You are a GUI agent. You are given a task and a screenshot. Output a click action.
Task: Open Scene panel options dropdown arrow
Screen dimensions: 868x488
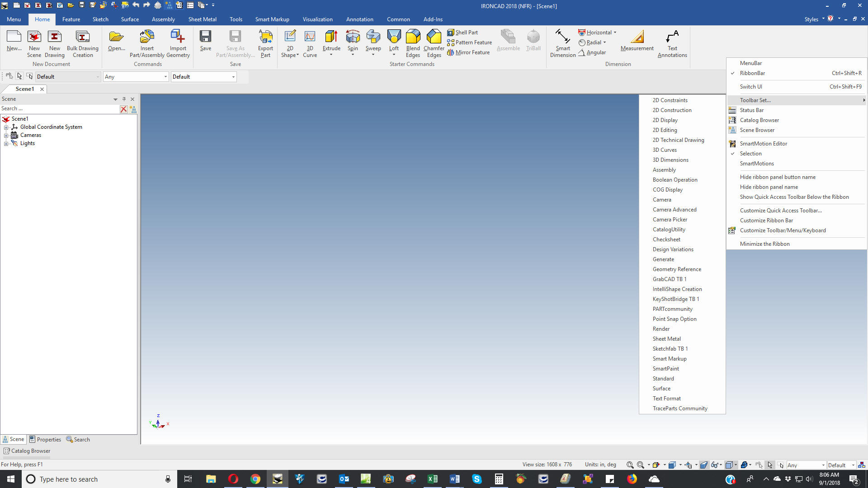115,99
